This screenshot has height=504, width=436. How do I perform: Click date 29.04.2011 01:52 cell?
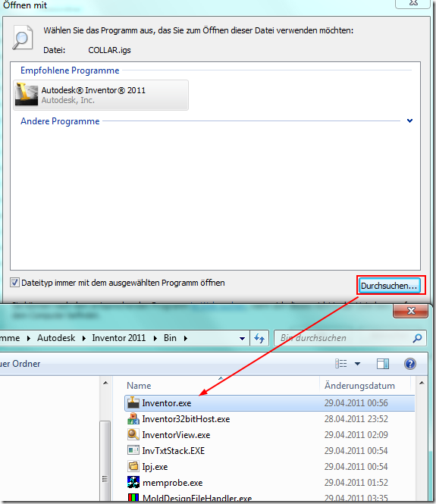pyautogui.click(x=356, y=483)
